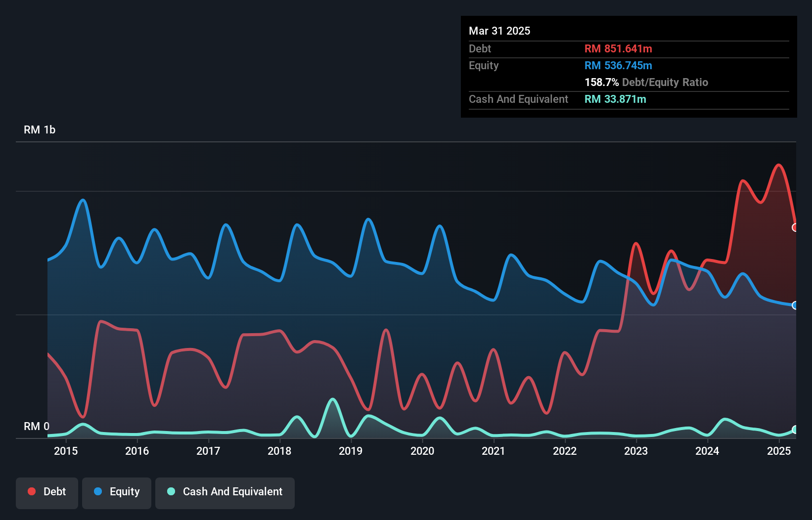Click the 2025 x-axis label
The width and height of the screenshot is (812, 520).
(x=779, y=451)
